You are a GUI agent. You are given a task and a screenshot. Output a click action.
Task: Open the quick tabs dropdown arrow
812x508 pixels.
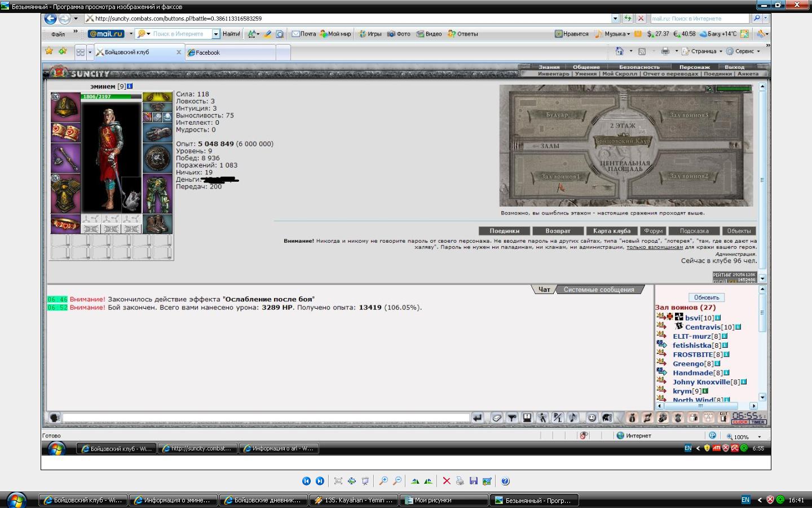coord(90,52)
